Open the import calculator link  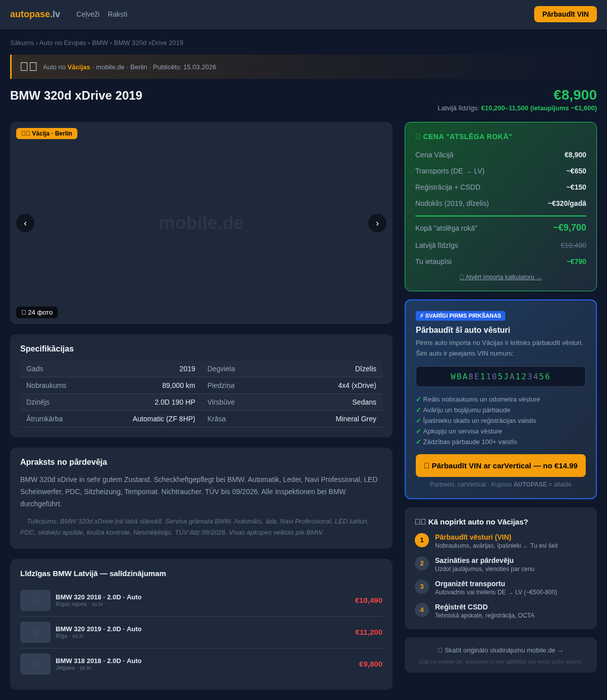click(x=501, y=277)
